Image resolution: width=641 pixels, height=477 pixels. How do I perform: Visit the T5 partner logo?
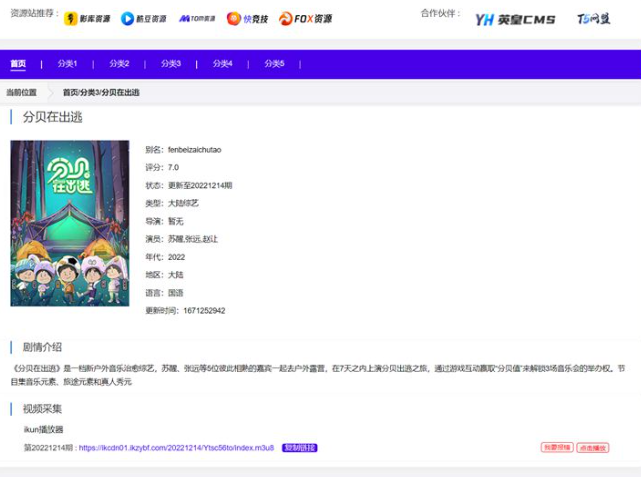(593, 19)
